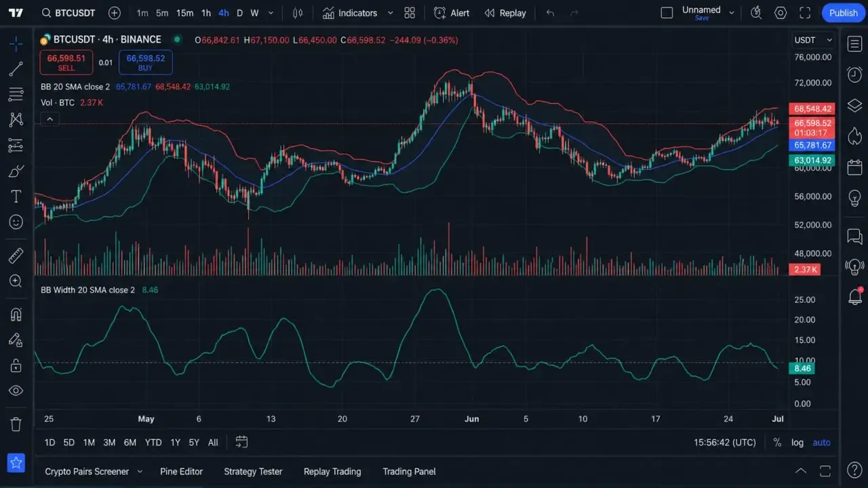Select the text annotation tool
Image resolution: width=868 pixels, height=488 pixels.
pos(16,197)
